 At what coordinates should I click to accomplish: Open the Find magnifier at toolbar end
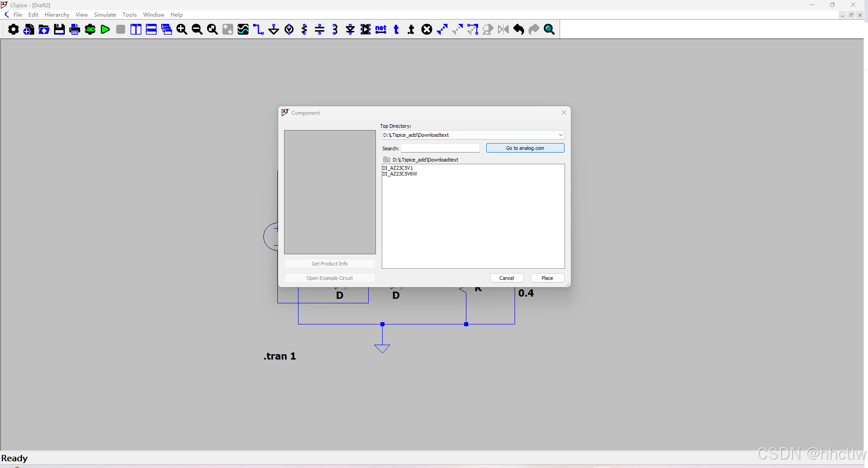(549, 30)
